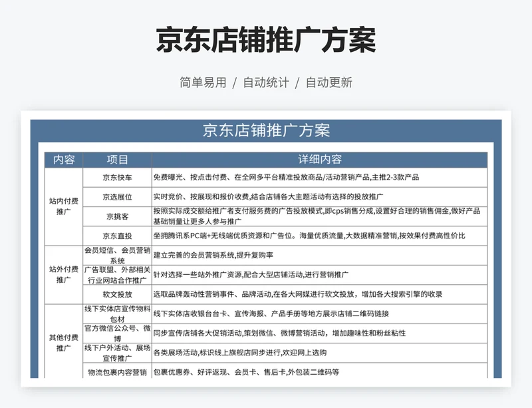Click the detail text starting 按照实际成交额给推广者

317,216
